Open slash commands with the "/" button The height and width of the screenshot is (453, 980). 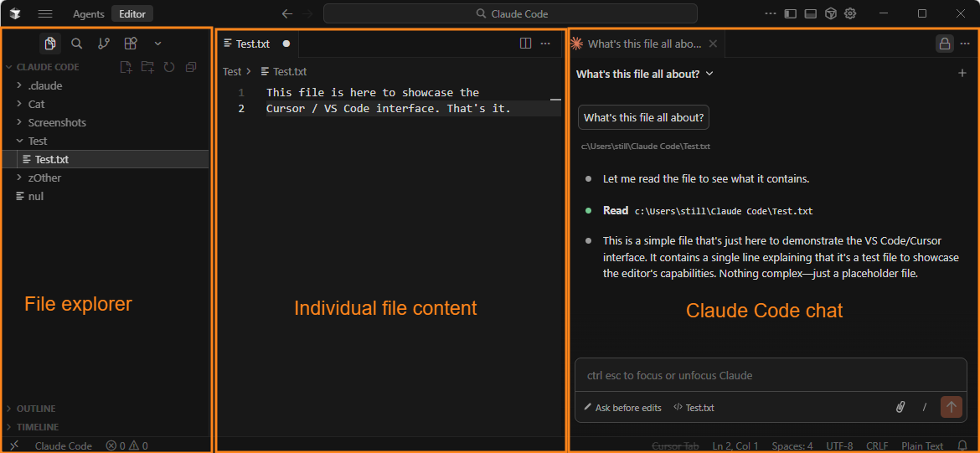925,408
